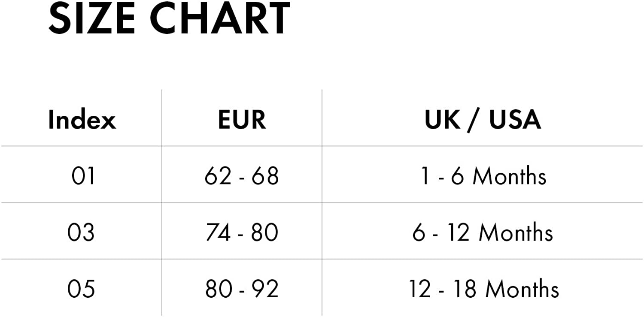The image size is (644, 317).
Task: Click number 62 in first EUR row
Action: 218,176
